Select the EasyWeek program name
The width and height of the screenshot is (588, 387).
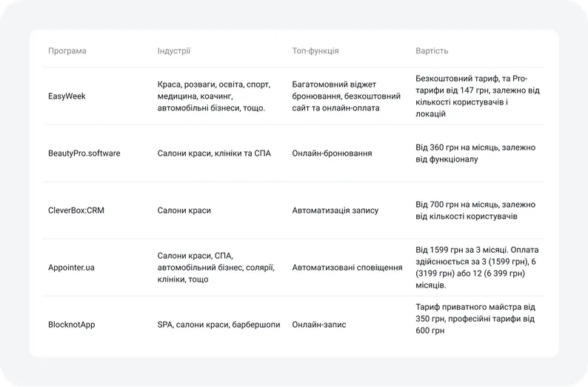click(x=67, y=96)
